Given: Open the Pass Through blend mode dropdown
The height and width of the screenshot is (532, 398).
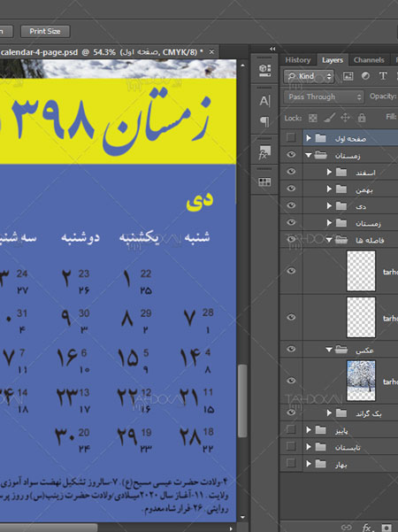Looking at the screenshot, I should coord(324,97).
